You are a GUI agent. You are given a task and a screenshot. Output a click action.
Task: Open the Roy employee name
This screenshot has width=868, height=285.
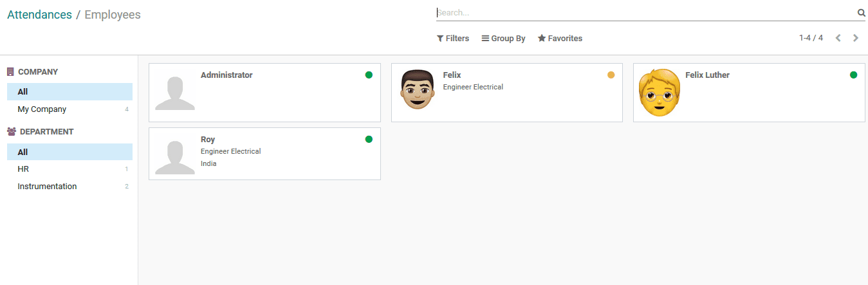(208, 140)
